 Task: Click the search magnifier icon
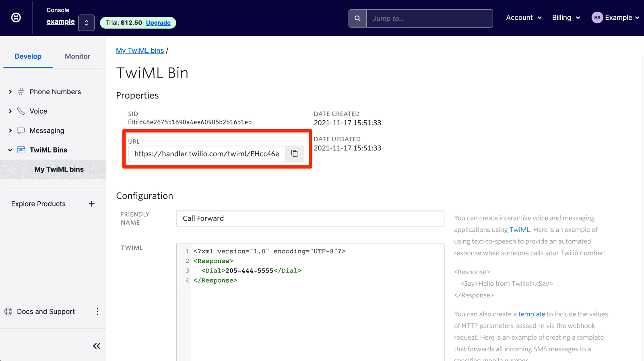pos(357,18)
